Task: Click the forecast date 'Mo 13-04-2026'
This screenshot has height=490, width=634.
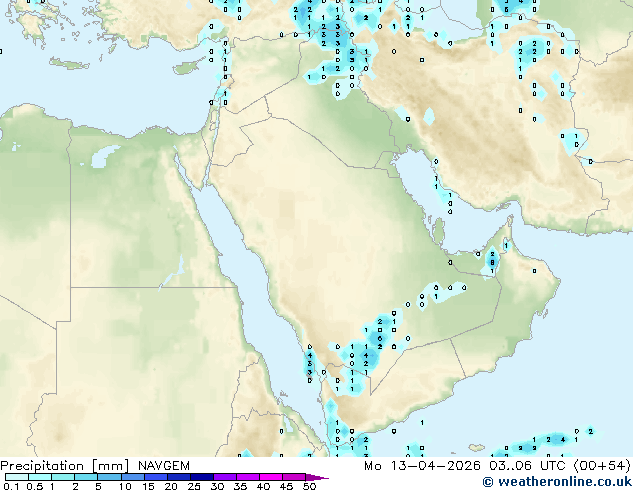Action: (423, 466)
